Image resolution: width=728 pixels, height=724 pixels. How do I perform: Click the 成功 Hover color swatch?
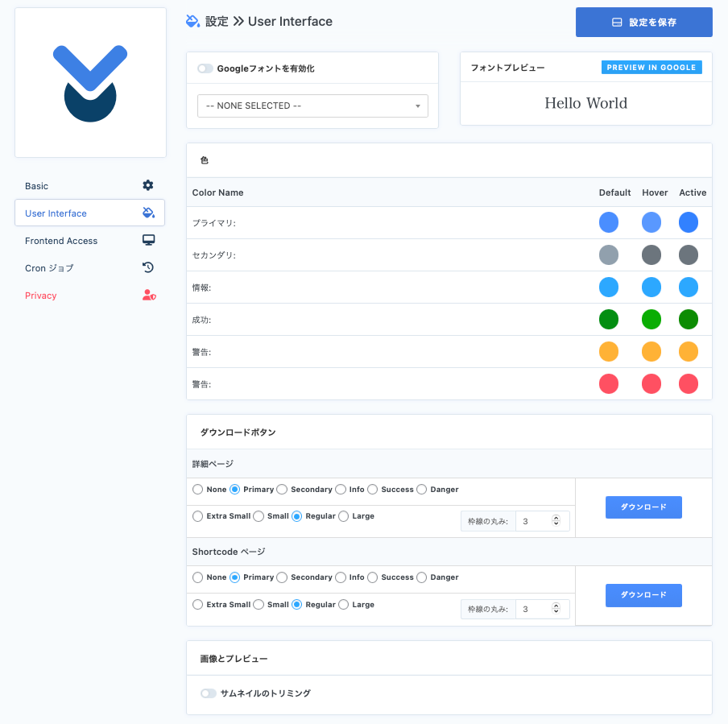click(x=651, y=320)
